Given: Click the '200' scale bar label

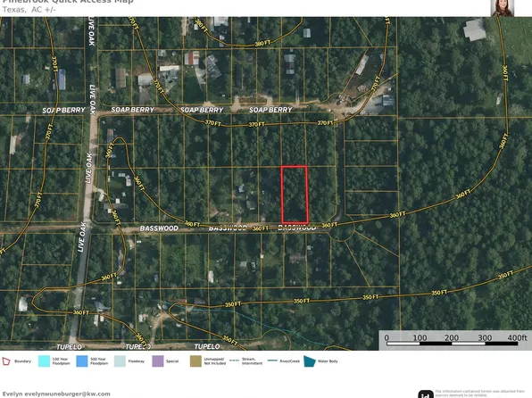Looking at the screenshot, I should coord(452,338).
